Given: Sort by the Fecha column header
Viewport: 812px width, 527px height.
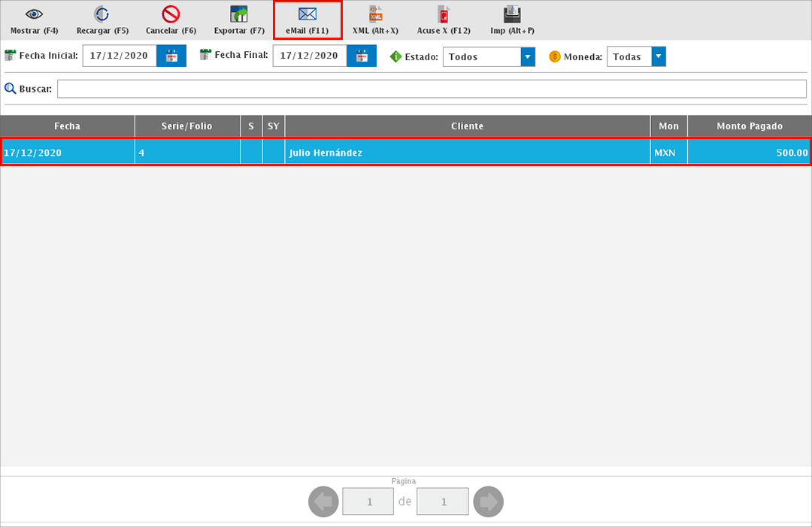Looking at the screenshot, I should coord(67,126).
